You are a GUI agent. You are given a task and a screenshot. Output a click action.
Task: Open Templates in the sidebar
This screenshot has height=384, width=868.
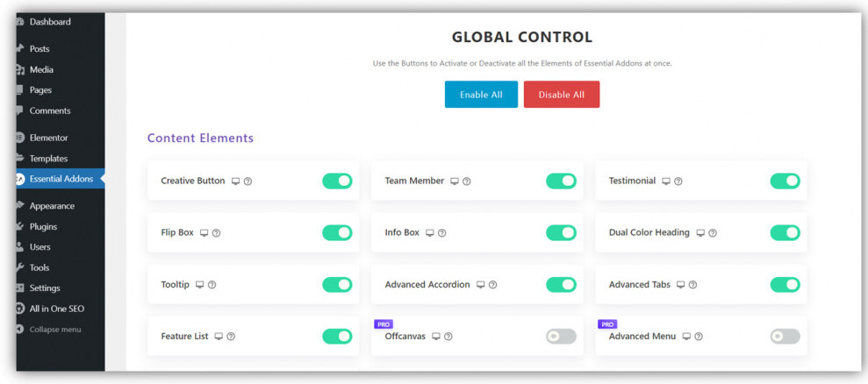[61, 159]
